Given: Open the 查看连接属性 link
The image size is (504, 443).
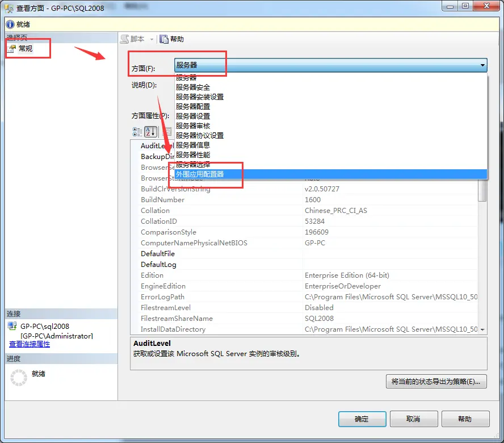Looking at the screenshot, I should 30,344.
